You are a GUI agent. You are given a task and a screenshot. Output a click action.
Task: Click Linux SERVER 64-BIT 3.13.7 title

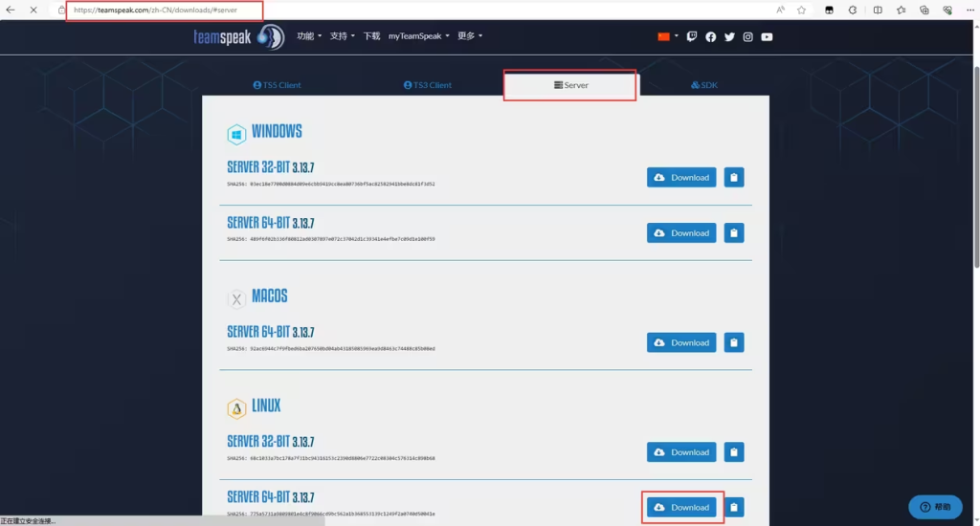271,497
